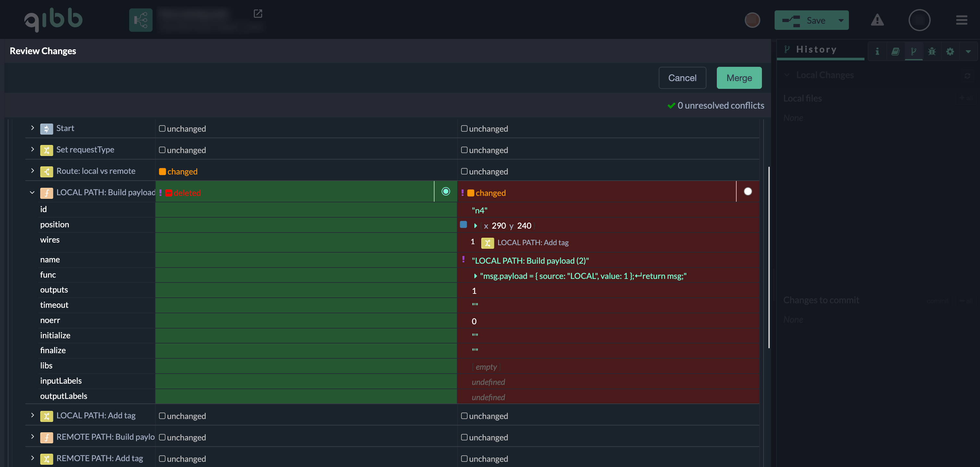Screen dimensions: 980x467
Task: Select the local deleted version radio
Action: tap(446, 191)
